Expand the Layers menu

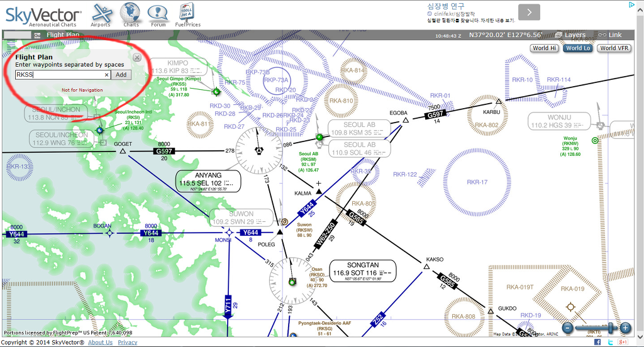[x=570, y=35]
